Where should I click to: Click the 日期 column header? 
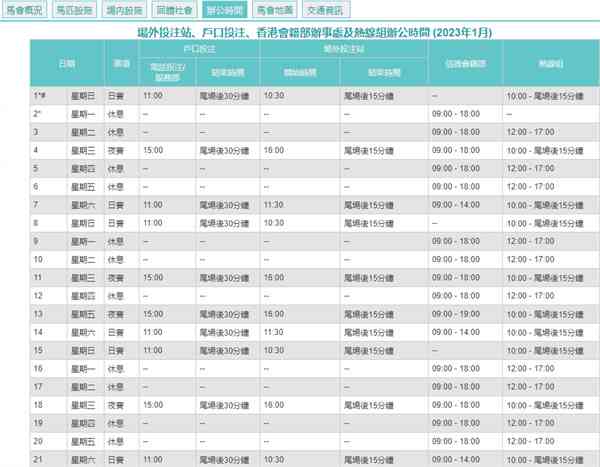[x=66, y=63]
